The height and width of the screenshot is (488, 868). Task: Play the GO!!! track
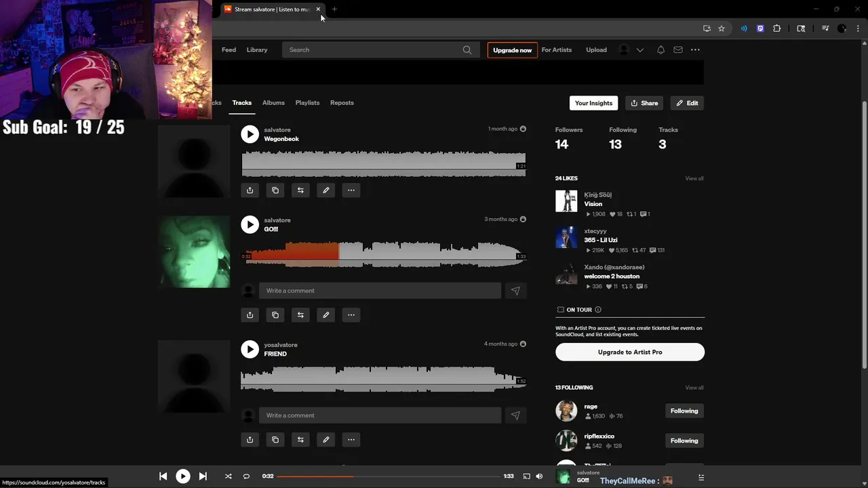point(250,224)
